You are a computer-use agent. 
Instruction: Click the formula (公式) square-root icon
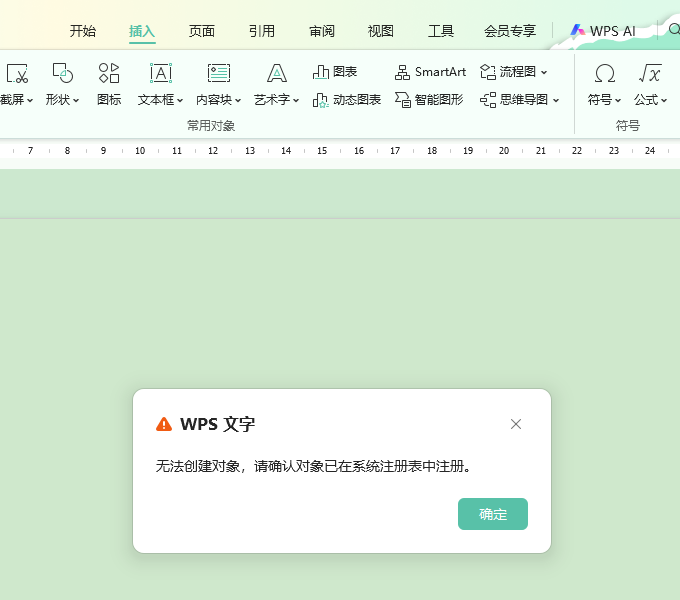coord(650,73)
